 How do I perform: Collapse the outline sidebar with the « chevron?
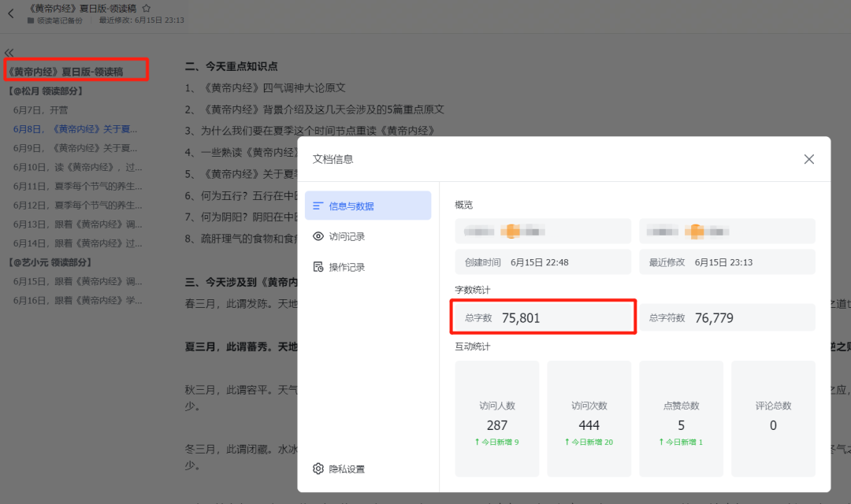click(x=9, y=51)
